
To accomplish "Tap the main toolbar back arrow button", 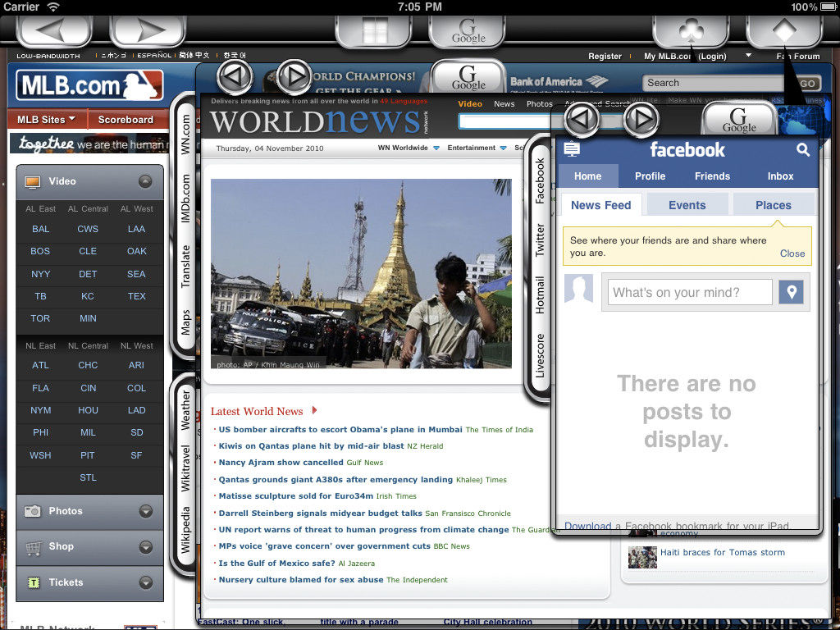I will [x=54, y=30].
